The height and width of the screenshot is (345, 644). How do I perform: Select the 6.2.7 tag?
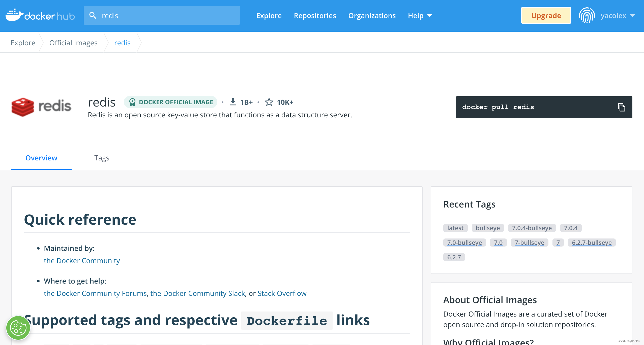(454, 257)
